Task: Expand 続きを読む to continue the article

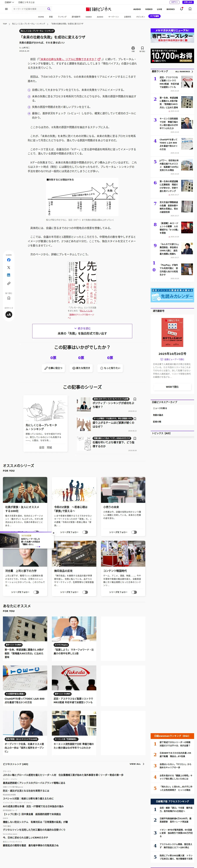Action: pyautogui.click(x=82, y=331)
